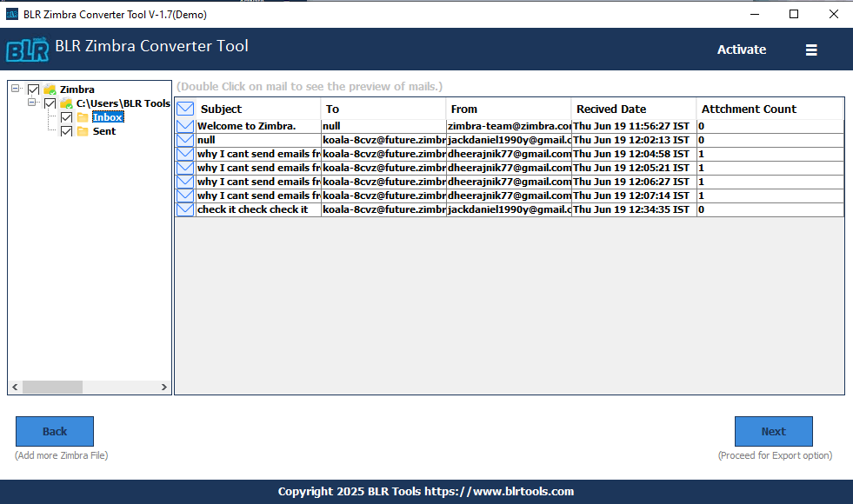
Task: Click the BLR logo in the header
Action: 27,50
